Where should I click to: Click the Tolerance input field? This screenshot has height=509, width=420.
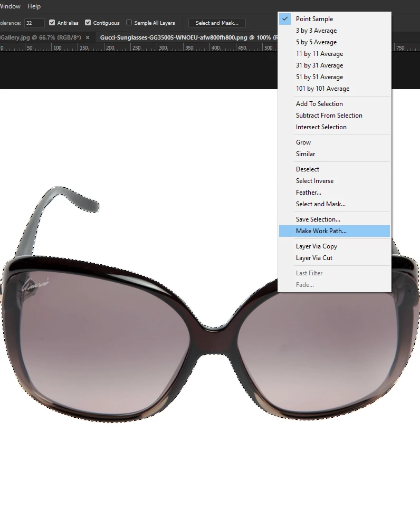pos(34,23)
